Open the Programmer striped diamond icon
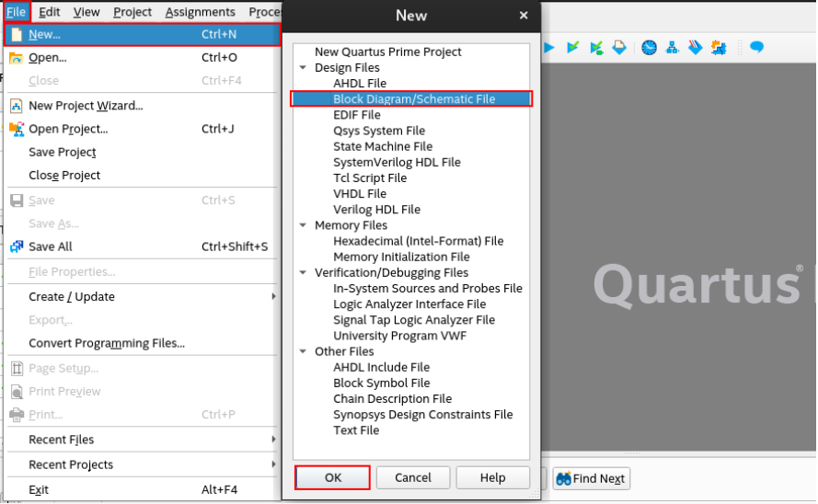Screen dimensions: 818x504 696,48
